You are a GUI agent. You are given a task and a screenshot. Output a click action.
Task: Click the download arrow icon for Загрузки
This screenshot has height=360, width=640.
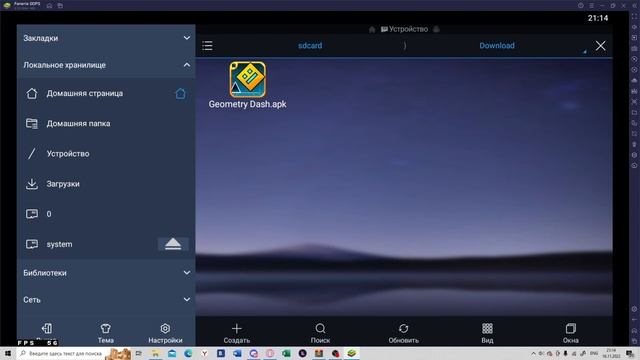pos(32,184)
